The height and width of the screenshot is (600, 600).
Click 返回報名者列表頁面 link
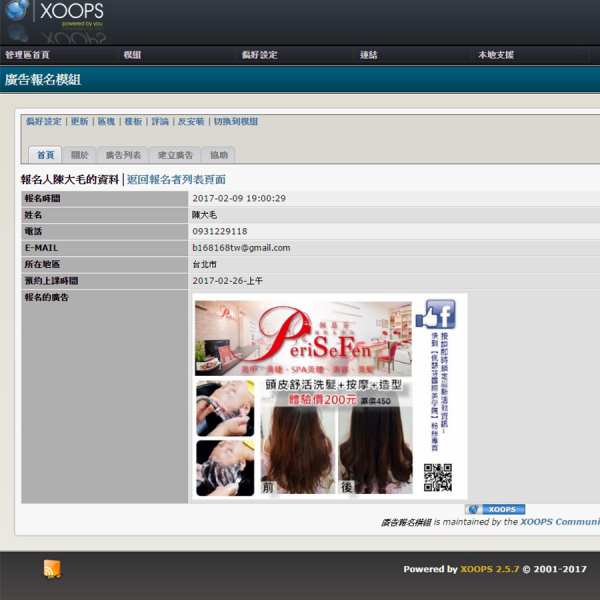point(176,179)
